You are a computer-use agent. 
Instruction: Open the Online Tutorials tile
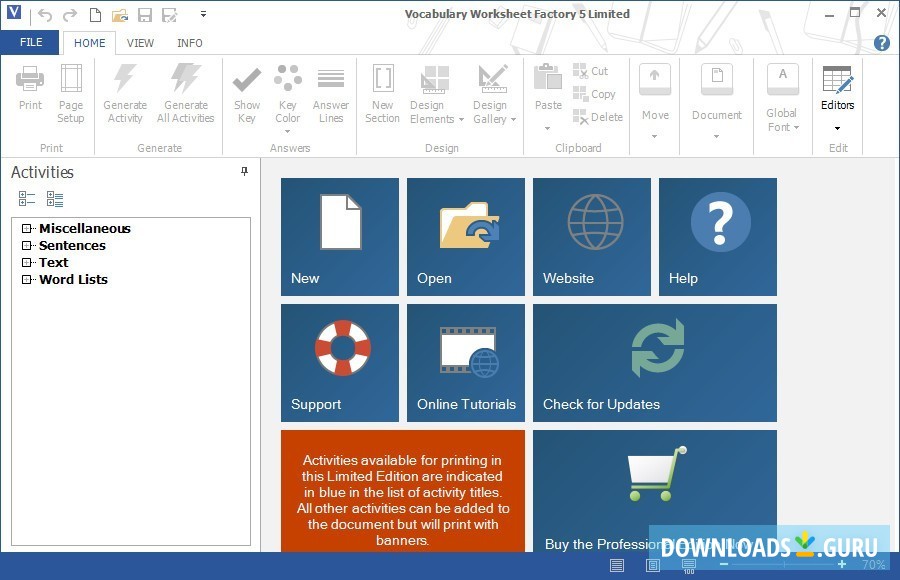tap(466, 363)
